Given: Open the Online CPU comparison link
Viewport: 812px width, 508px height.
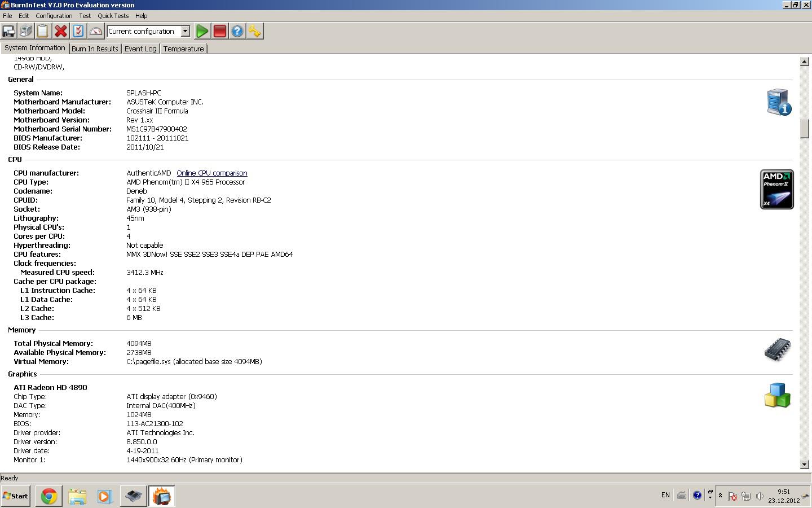Looking at the screenshot, I should coord(212,173).
